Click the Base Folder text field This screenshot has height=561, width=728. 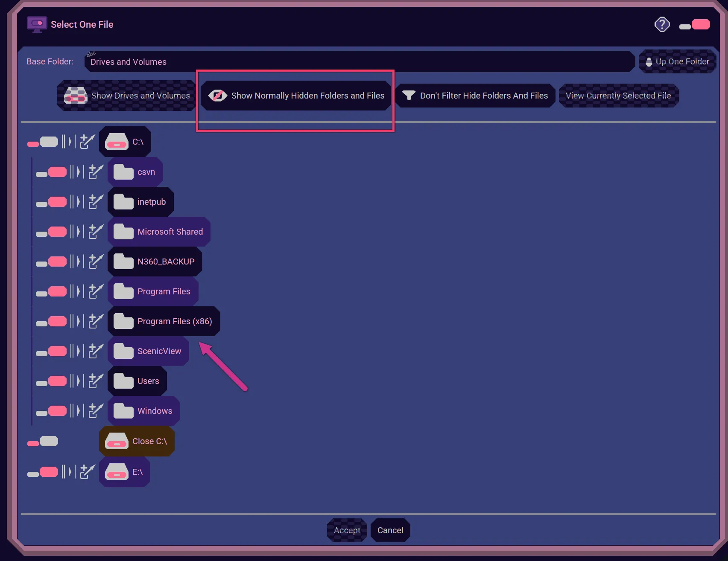pos(360,61)
